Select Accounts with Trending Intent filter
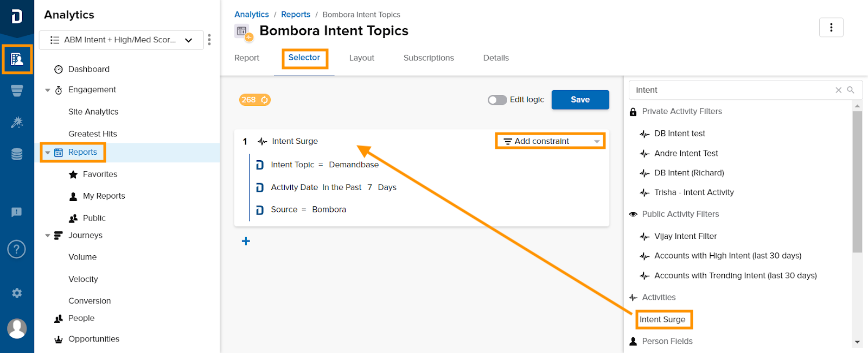 pyautogui.click(x=735, y=276)
